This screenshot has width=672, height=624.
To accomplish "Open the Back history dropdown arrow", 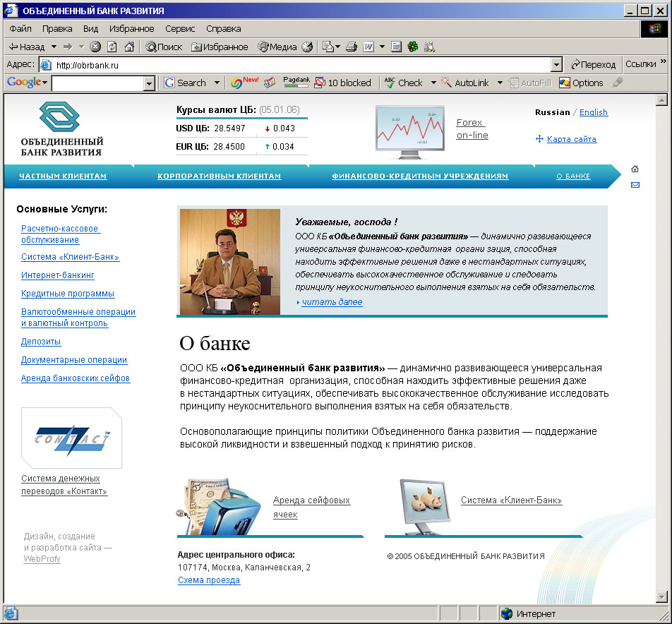I will [54, 47].
